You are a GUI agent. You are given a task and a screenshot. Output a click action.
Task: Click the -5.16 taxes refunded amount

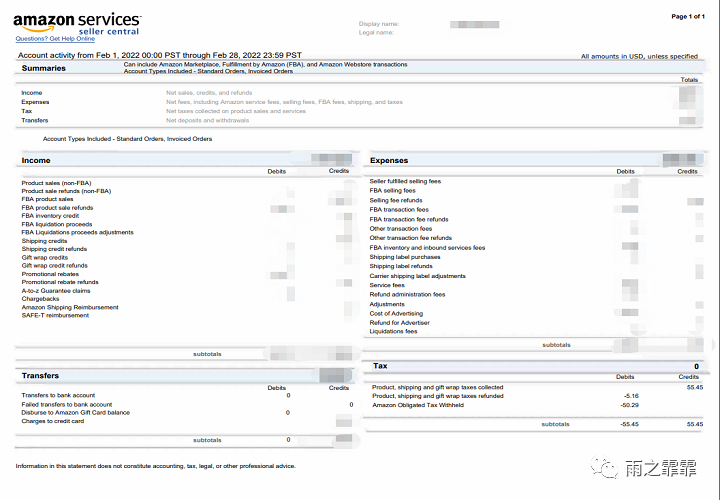pos(631,396)
